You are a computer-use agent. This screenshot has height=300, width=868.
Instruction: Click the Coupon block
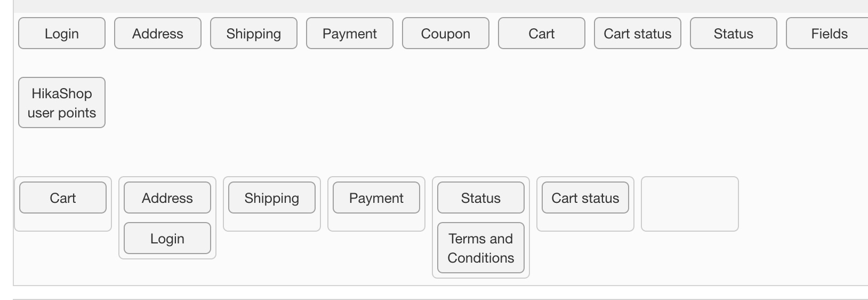tap(446, 34)
